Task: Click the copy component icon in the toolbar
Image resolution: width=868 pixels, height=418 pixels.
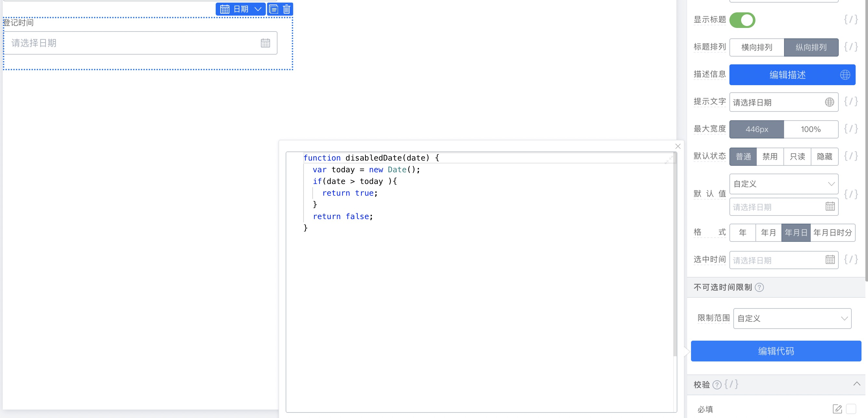Action: coord(274,9)
